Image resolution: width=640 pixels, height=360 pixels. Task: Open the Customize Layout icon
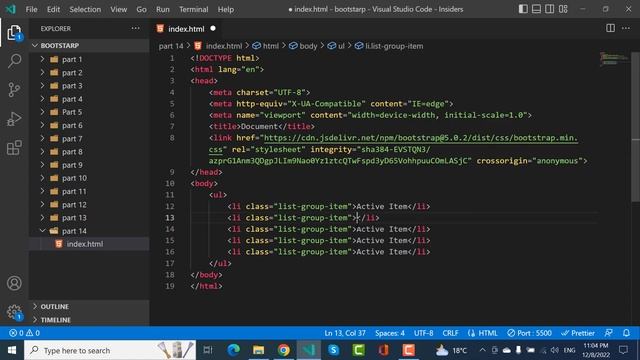(563, 9)
